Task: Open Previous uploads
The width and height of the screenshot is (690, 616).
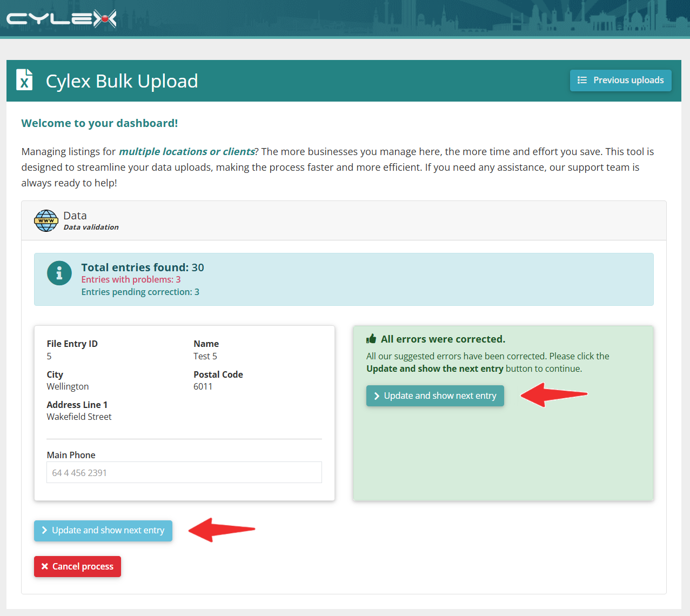Action: [620, 80]
